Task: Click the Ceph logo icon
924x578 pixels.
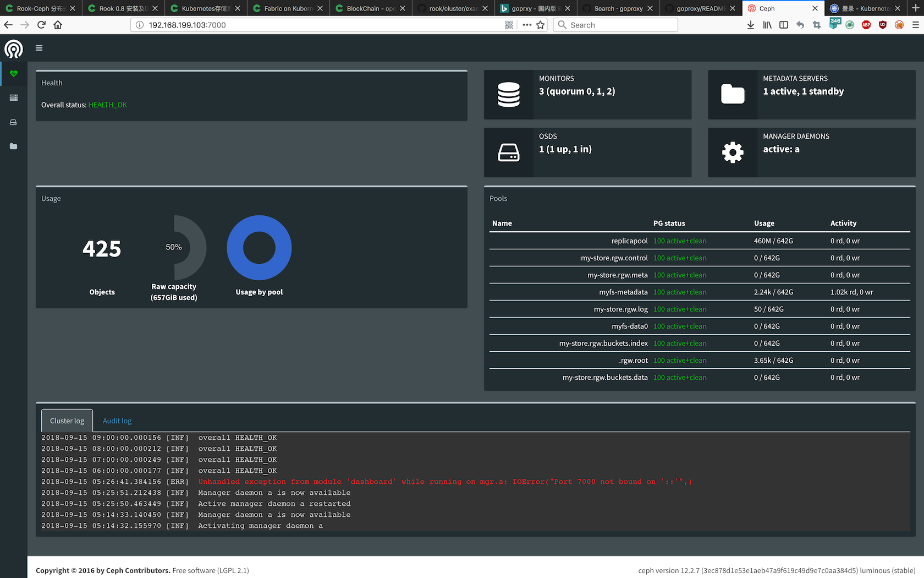Action: (14, 49)
